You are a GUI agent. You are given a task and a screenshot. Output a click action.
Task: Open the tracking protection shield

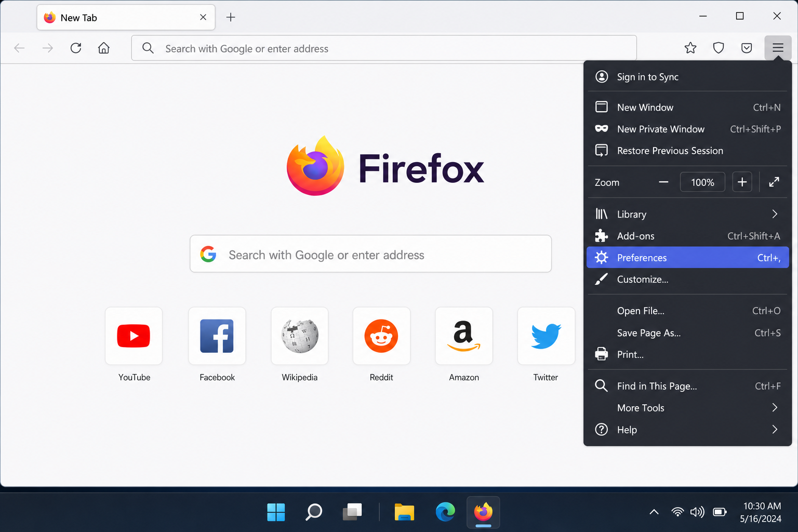click(x=719, y=48)
